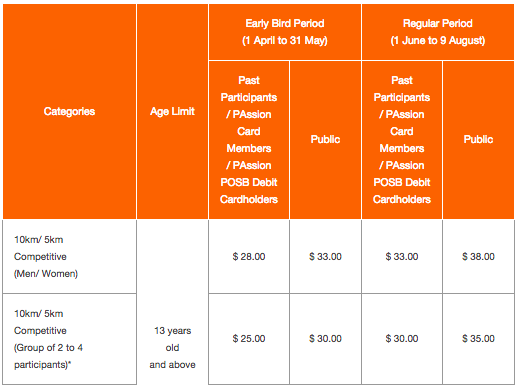The width and height of the screenshot is (517, 385).
Task: Click the $ 25.00 price cell
Action: [x=249, y=339]
